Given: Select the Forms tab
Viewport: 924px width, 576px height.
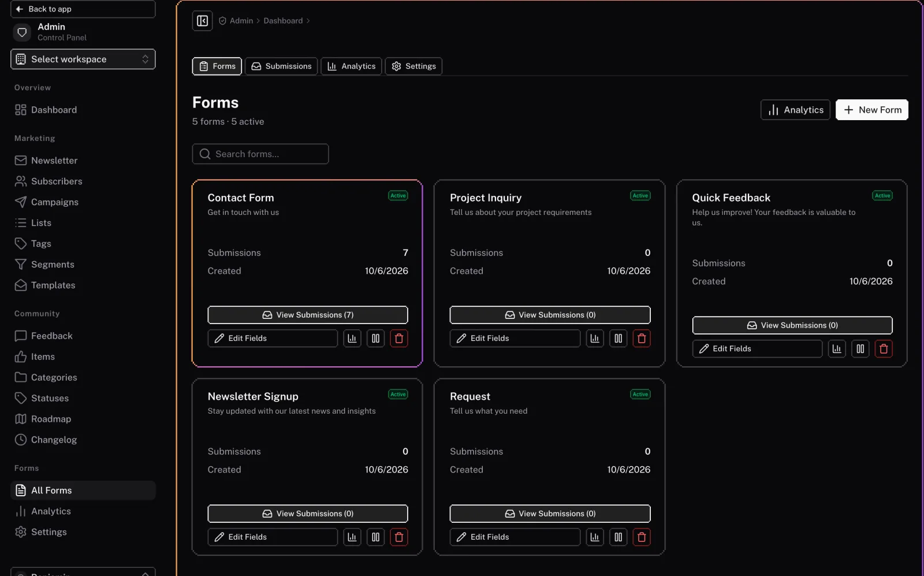Looking at the screenshot, I should (217, 66).
